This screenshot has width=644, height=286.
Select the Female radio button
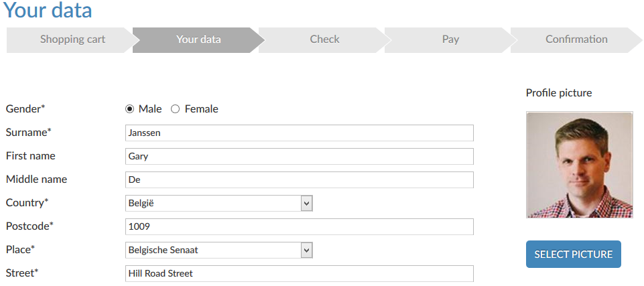pyautogui.click(x=176, y=109)
